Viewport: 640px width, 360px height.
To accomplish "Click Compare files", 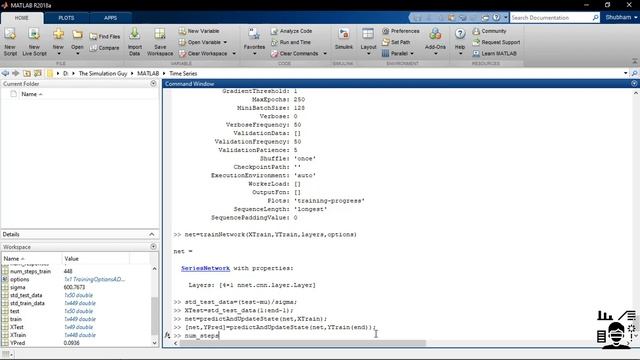I will (104, 48).
